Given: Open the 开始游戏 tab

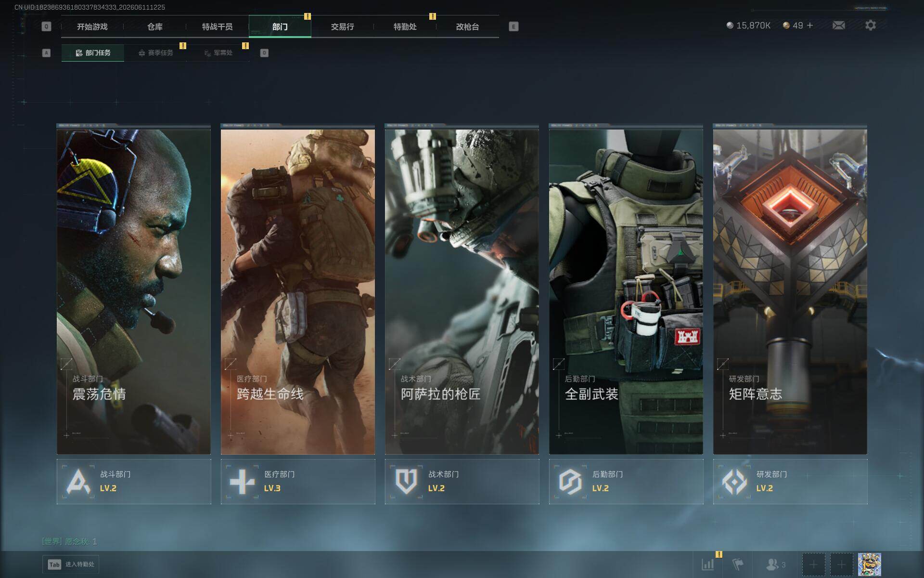Looking at the screenshot, I should pos(92,26).
